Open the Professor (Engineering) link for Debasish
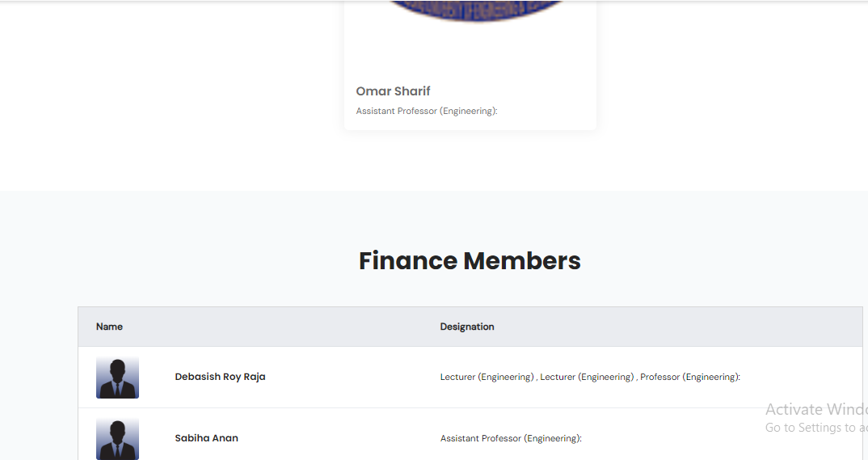This screenshot has height=460, width=868. (x=689, y=377)
